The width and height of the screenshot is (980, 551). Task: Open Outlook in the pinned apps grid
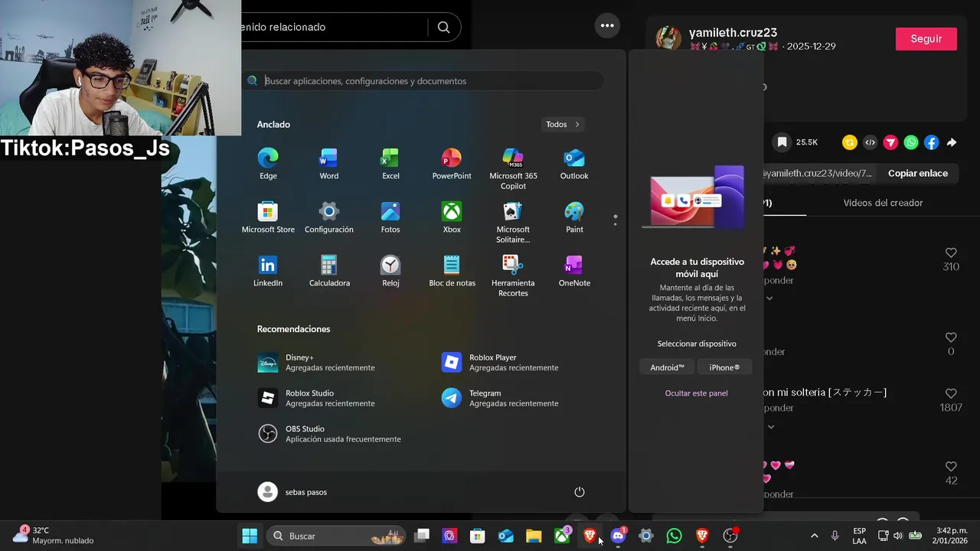pos(574,165)
